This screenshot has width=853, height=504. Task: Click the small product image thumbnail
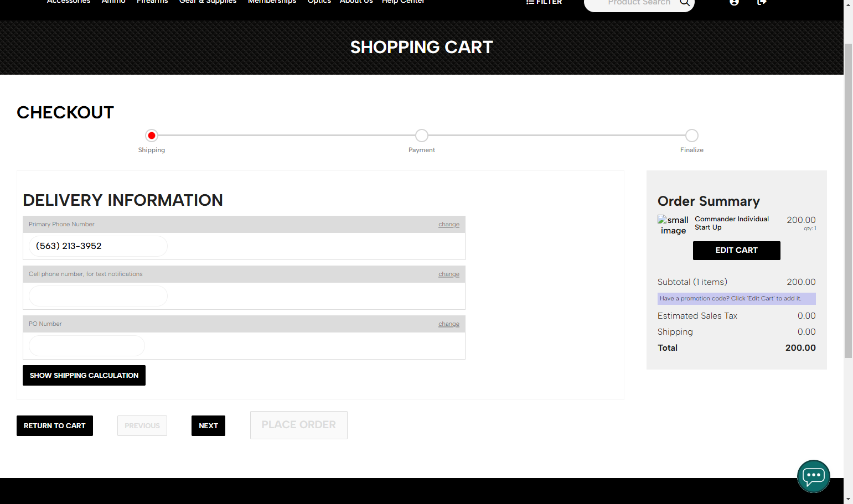coord(673,225)
